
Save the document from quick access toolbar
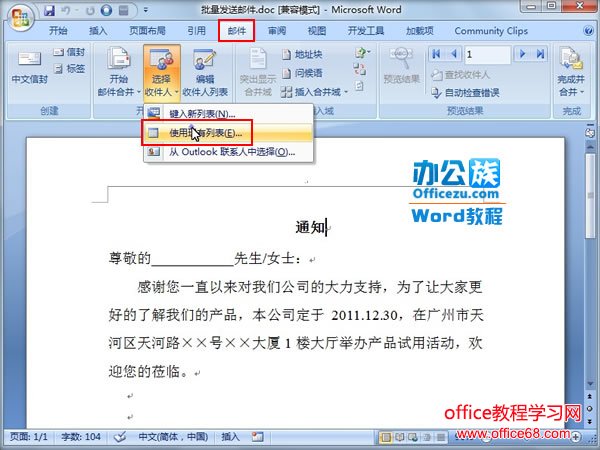pyautogui.click(x=49, y=10)
